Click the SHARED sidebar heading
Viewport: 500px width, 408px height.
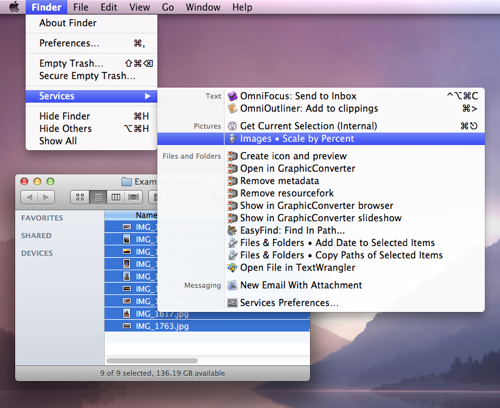pyautogui.click(x=36, y=236)
